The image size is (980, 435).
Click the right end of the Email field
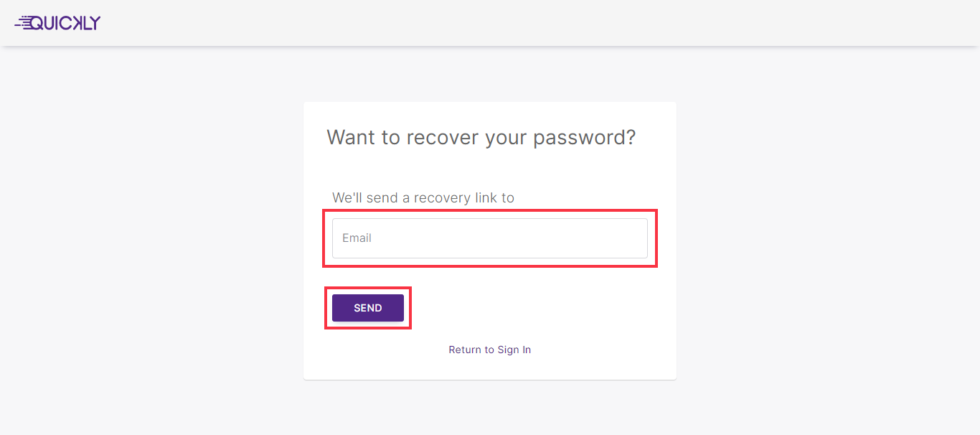pos(631,238)
